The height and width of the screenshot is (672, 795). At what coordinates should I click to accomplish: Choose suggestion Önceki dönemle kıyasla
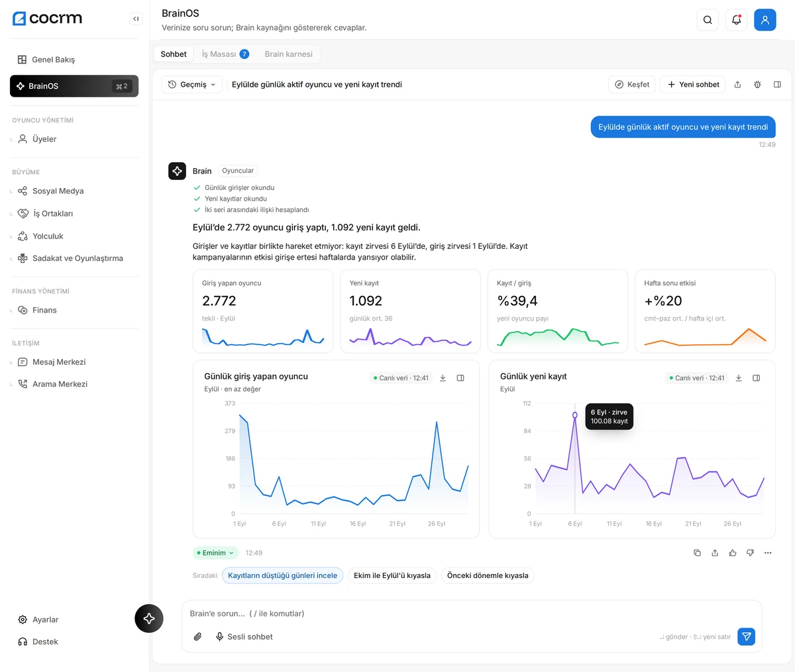pyautogui.click(x=488, y=575)
